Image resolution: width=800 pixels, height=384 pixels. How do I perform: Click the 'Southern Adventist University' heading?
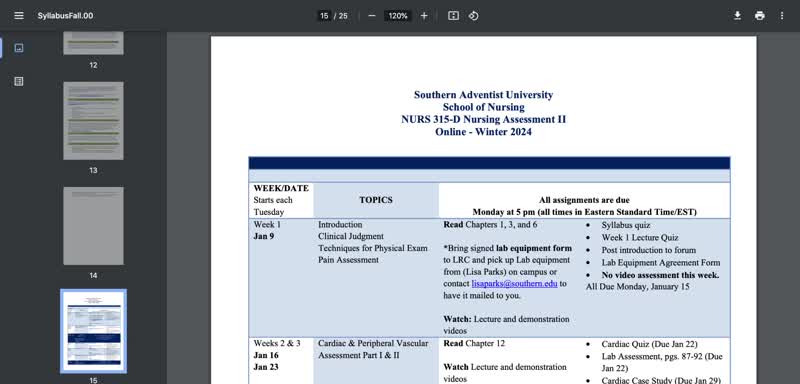(483, 95)
